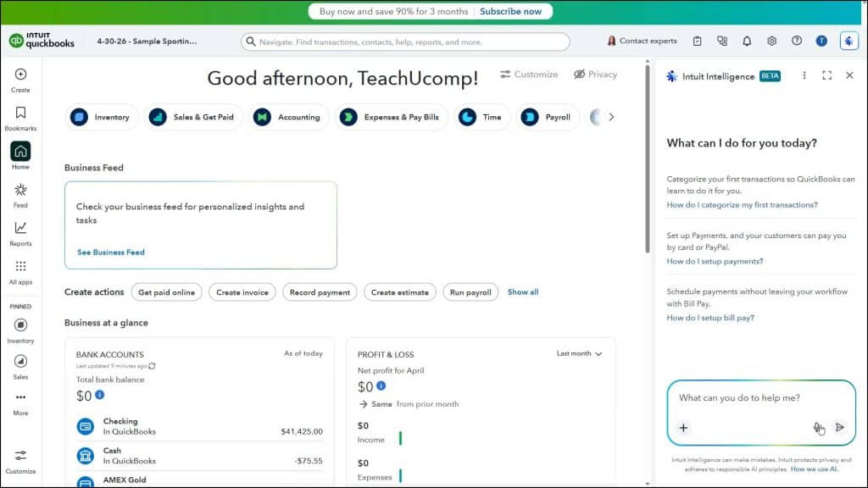The width and height of the screenshot is (868, 488).
Task: Click info icon next to total bank balance
Action: [100, 395]
